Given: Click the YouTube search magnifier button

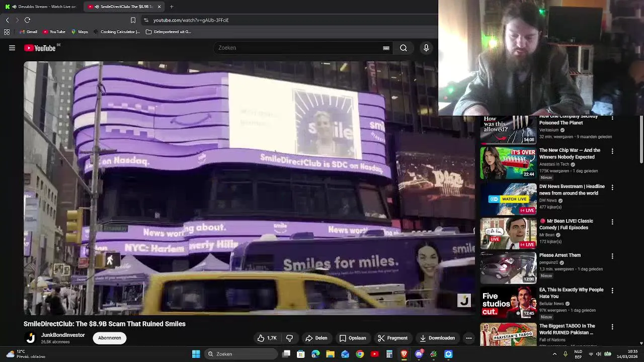Looking at the screenshot, I should point(404,48).
